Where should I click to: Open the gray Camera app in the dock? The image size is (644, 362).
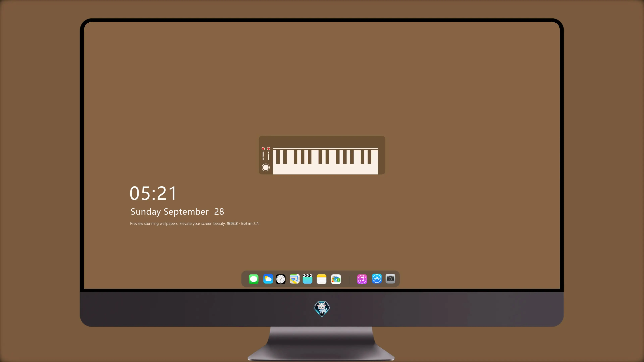[390, 279]
